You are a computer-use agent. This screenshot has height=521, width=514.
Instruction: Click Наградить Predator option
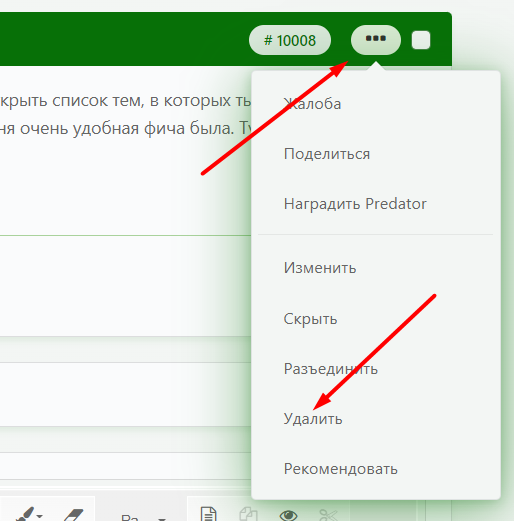355,204
